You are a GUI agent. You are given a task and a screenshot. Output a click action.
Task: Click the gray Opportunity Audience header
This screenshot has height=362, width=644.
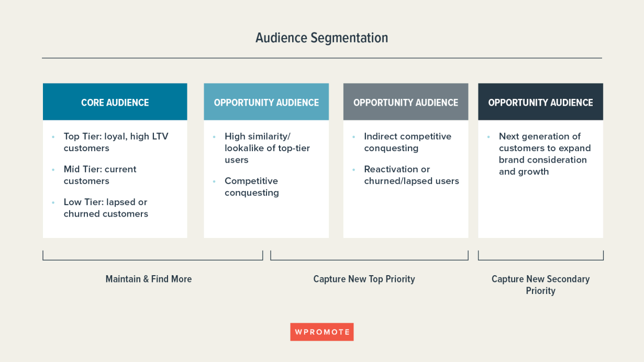click(x=406, y=103)
